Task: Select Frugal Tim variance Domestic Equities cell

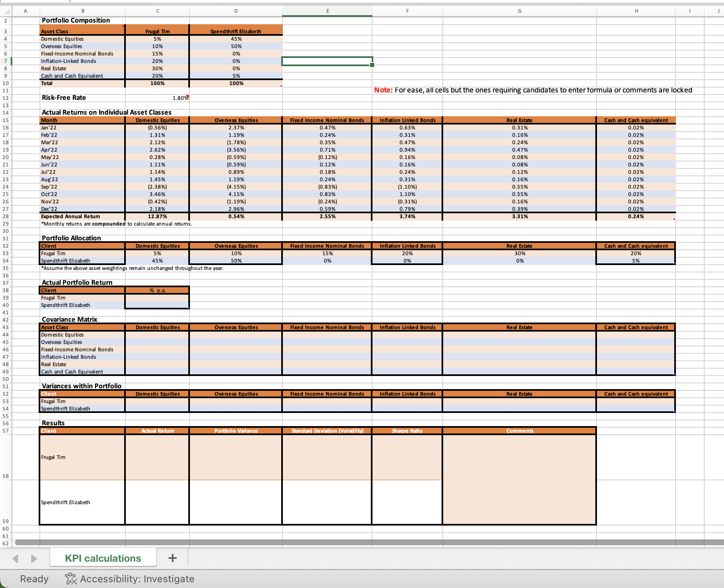Action: (157, 401)
